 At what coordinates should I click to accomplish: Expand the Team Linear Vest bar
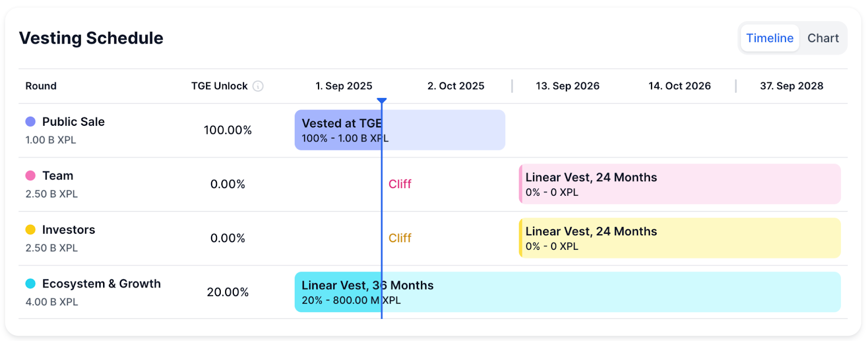680,184
